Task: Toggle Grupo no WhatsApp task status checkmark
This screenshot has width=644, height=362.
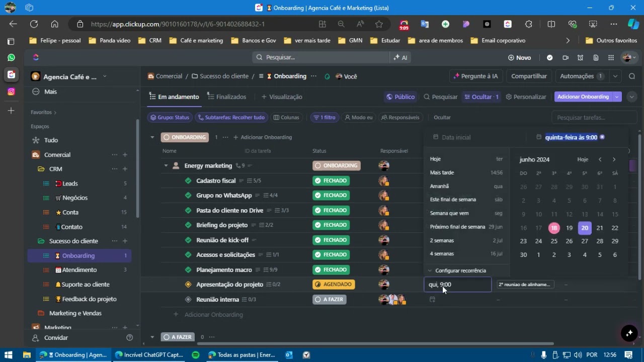Action: click(x=188, y=195)
